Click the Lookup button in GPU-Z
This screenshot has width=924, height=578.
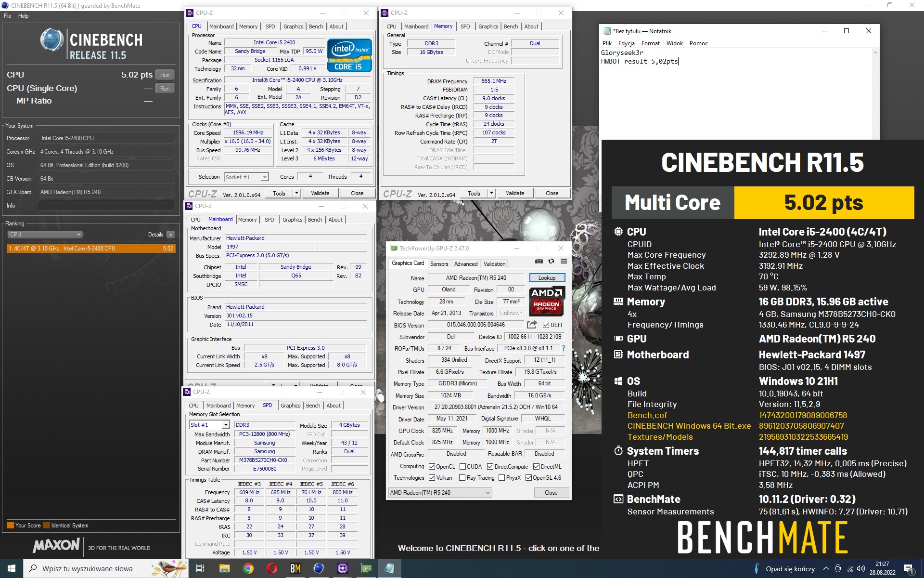(x=547, y=278)
